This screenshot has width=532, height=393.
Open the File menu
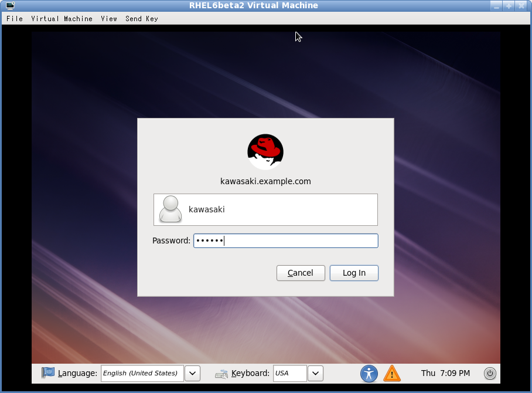(x=15, y=19)
